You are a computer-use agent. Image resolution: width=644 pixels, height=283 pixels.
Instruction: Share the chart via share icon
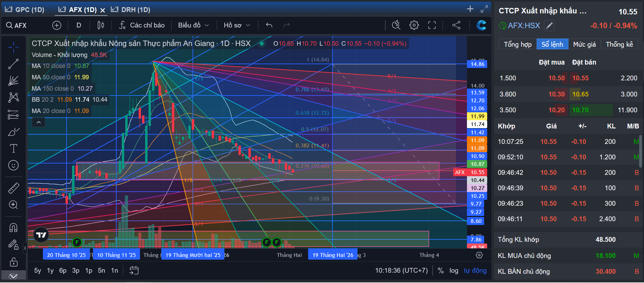[456, 25]
